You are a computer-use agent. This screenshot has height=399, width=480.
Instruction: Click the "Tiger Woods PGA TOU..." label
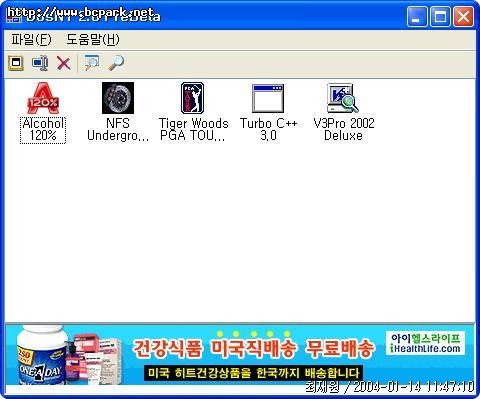(193, 129)
